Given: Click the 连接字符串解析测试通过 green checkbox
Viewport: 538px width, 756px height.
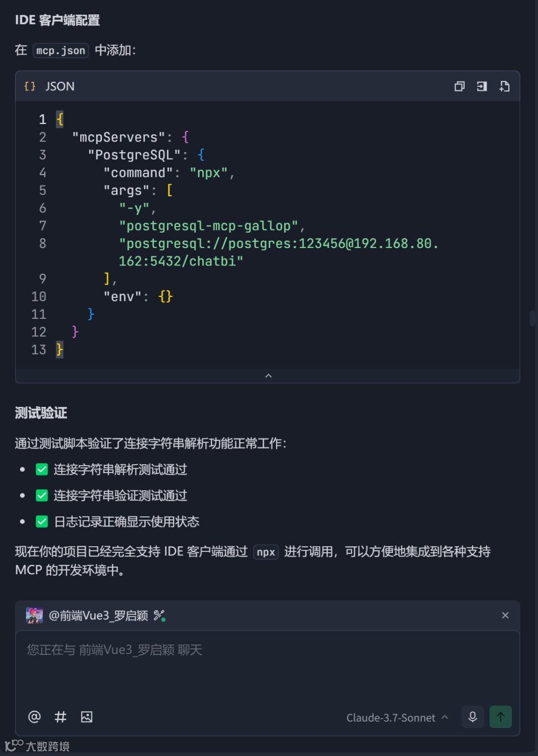Looking at the screenshot, I should pos(42,470).
